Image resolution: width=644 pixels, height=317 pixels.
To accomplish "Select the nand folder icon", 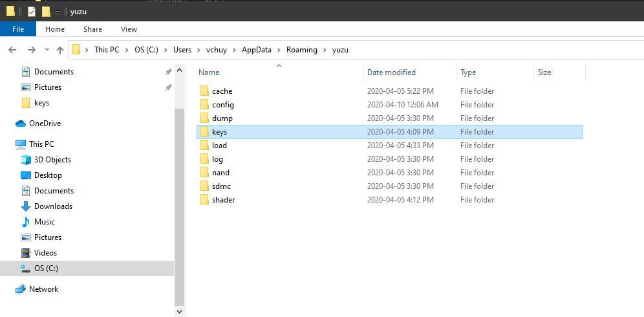I will pyautogui.click(x=204, y=172).
